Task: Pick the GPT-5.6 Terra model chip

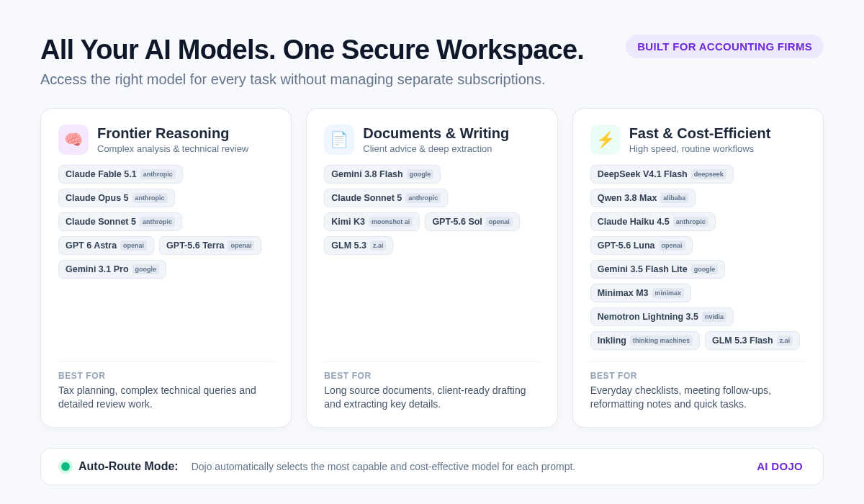Action: pyautogui.click(x=210, y=246)
